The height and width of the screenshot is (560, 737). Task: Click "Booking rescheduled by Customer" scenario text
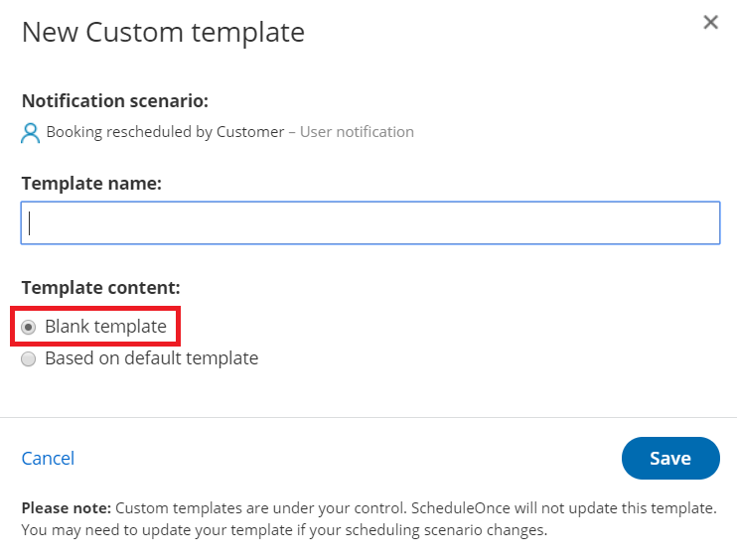(165, 132)
